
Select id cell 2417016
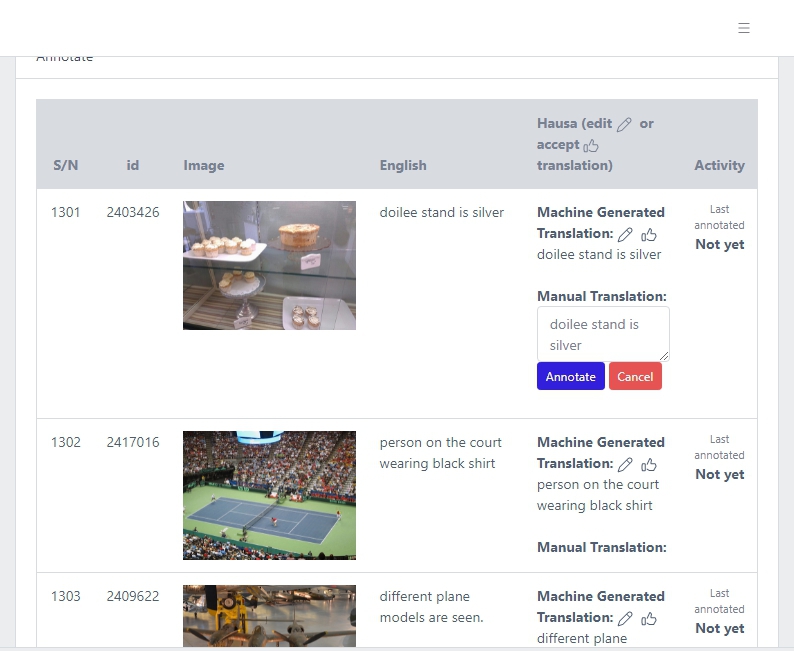133,442
